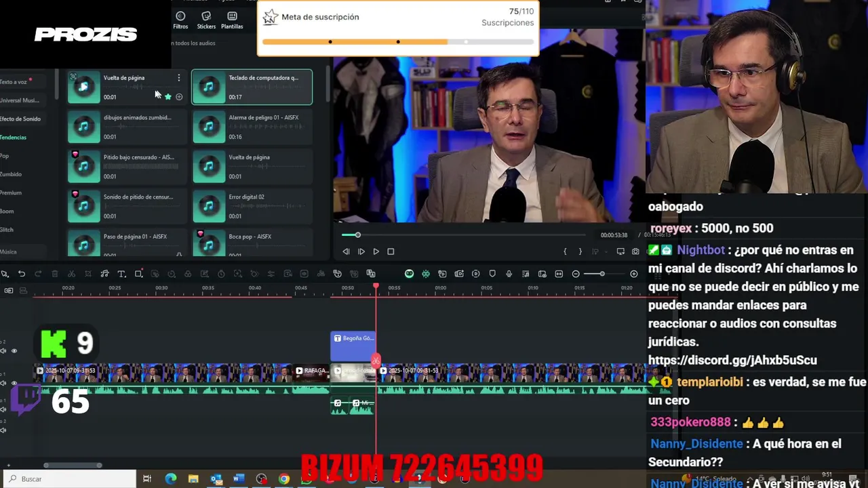
Task: Select the Zumbido subcategory
Action: point(11,174)
